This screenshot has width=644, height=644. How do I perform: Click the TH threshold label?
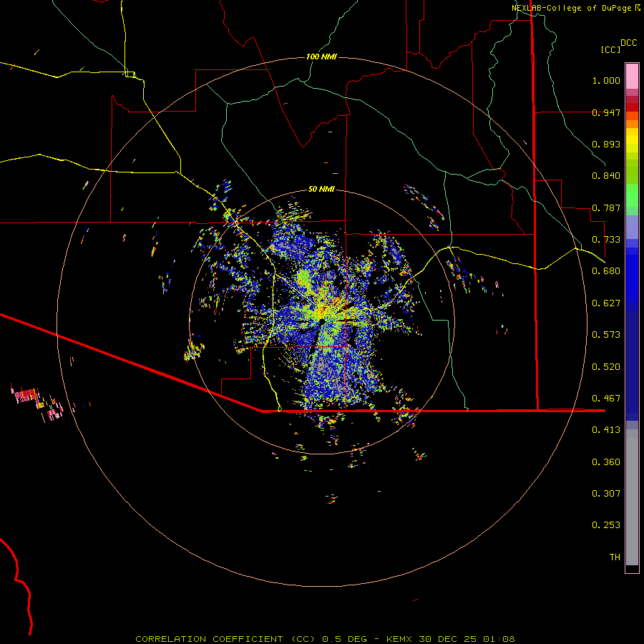(615, 557)
